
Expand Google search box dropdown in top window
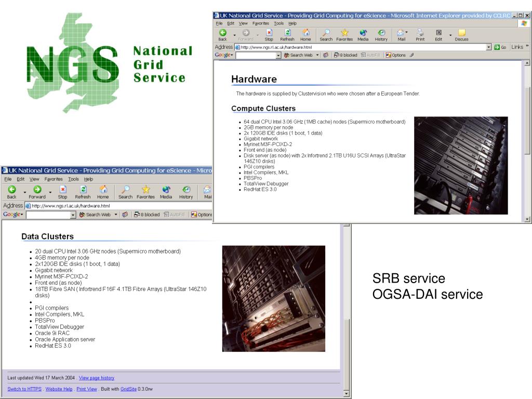[278, 55]
